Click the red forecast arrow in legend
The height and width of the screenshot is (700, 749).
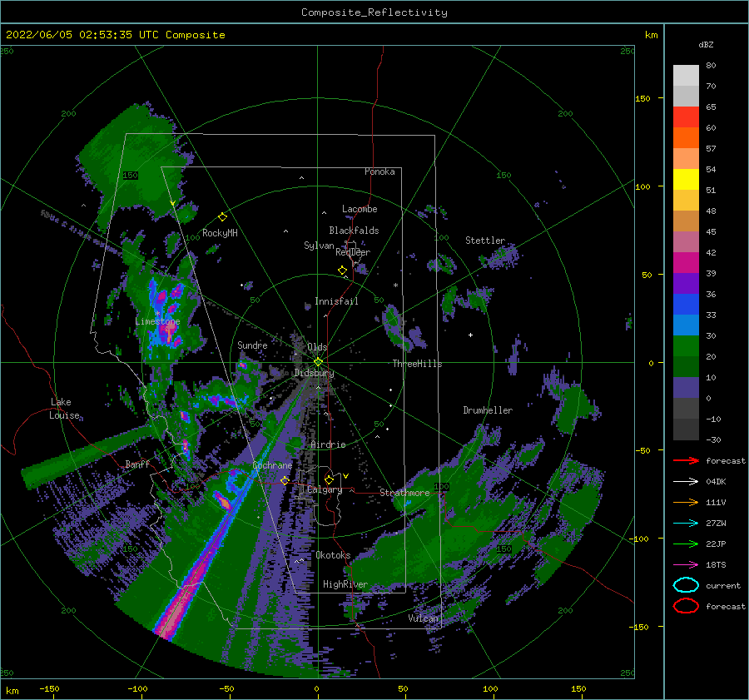click(686, 460)
